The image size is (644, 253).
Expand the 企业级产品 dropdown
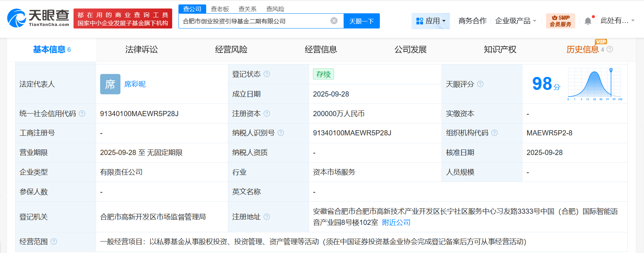pyautogui.click(x=515, y=21)
